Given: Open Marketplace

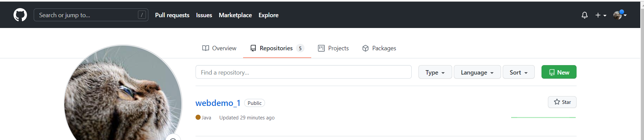Looking at the screenshot, I should (x=235, y=15).
